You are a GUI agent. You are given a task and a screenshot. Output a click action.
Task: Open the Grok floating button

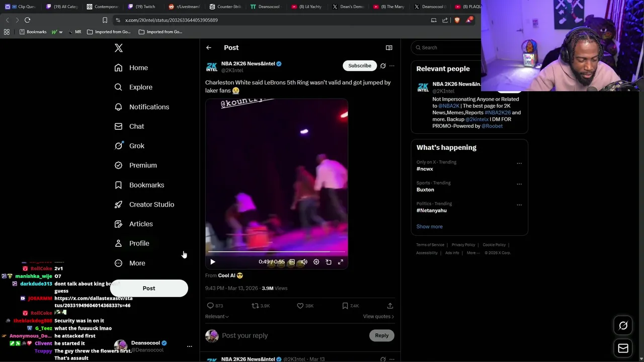click(623, 326)
